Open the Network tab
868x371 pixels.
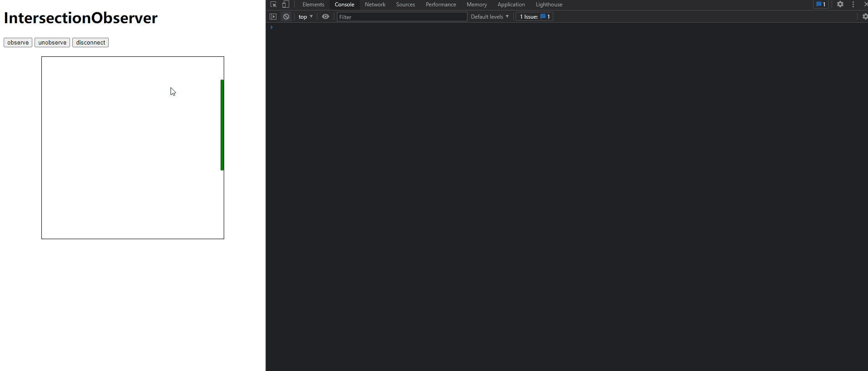click(x=375, y=5)
